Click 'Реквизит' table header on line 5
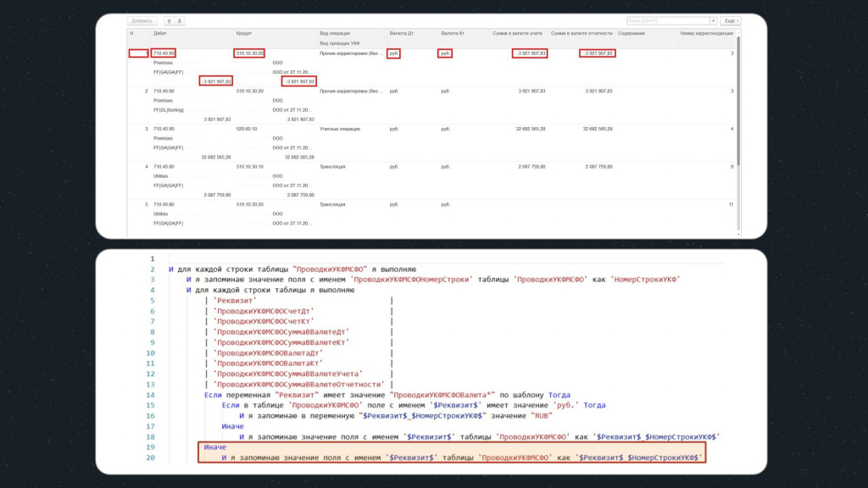This screenshot has height=488, width=868. [236, 301]
